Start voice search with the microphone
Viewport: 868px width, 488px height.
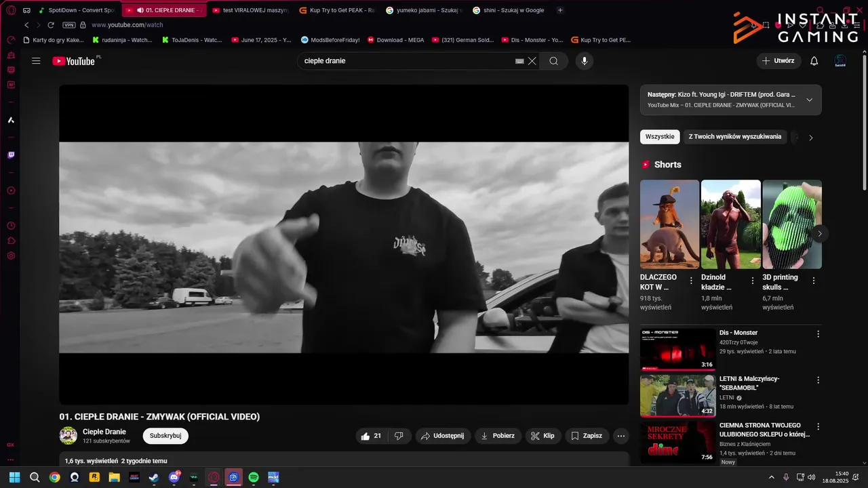click(x=585, y=61)
